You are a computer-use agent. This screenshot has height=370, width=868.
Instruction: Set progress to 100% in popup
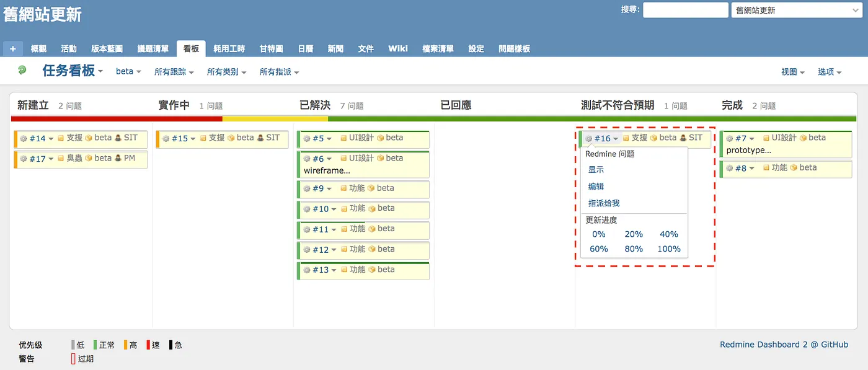point(669,249)
